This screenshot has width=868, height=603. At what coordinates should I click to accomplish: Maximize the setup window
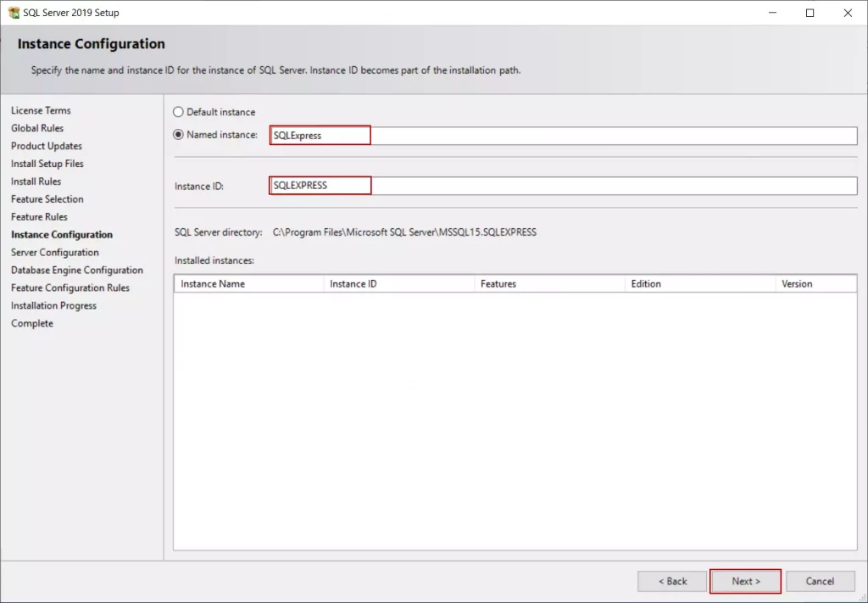(x=810, y=13)
